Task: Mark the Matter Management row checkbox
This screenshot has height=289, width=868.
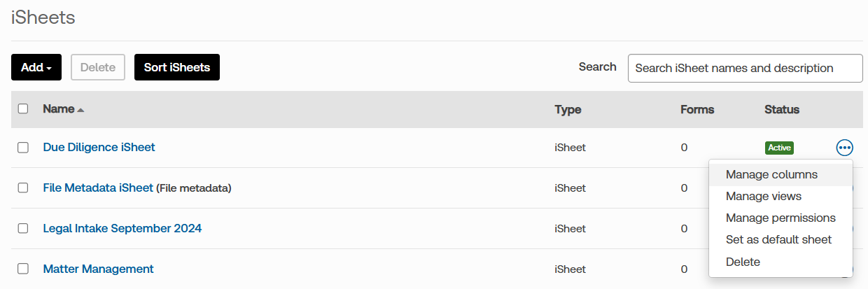Action: (23, 269)
